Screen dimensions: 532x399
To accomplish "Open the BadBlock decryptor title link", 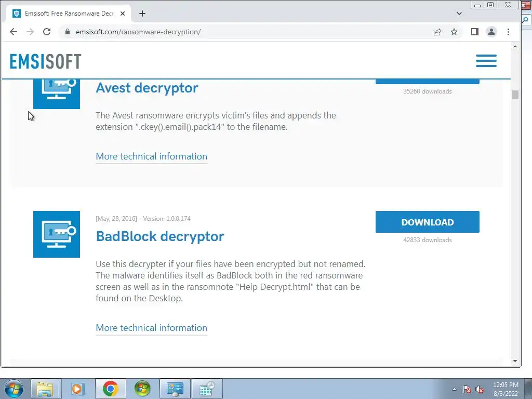I will pos(160,236).
